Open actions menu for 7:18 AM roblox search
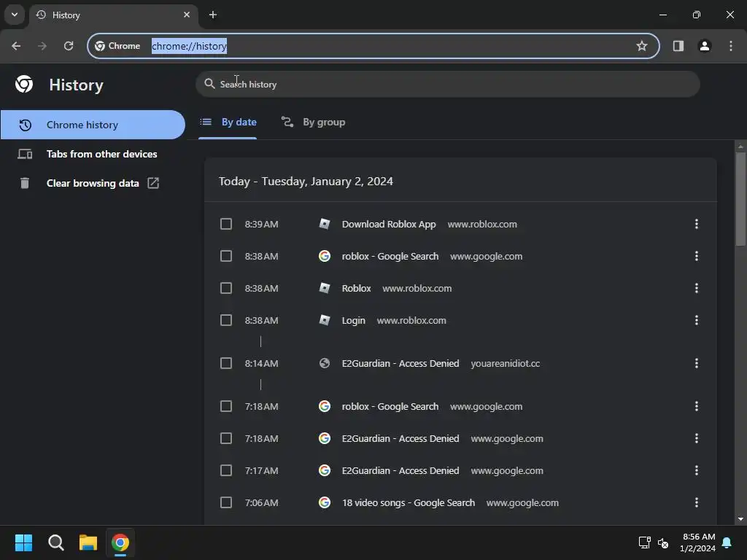747x560 pixels. pyautogui.click(x=697, y=406)
